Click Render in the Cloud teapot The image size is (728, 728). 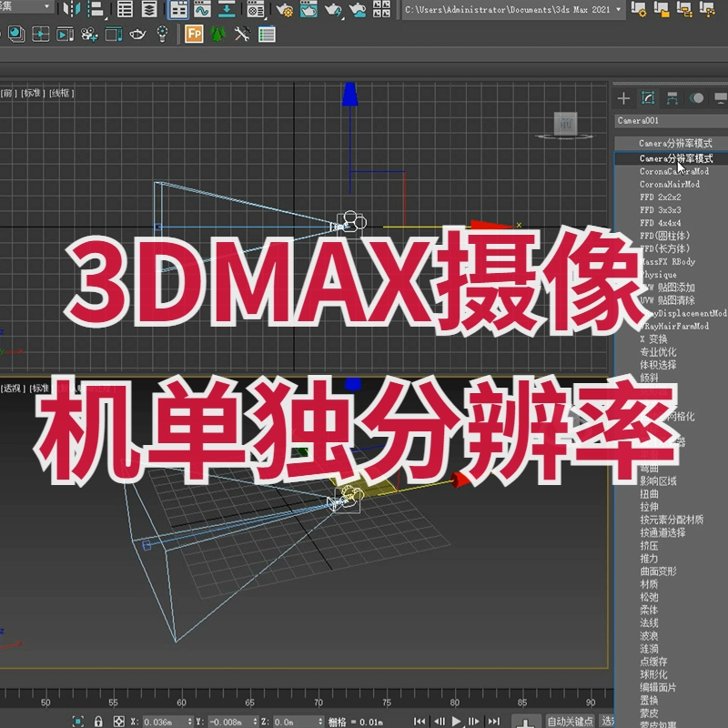(358, 9)
